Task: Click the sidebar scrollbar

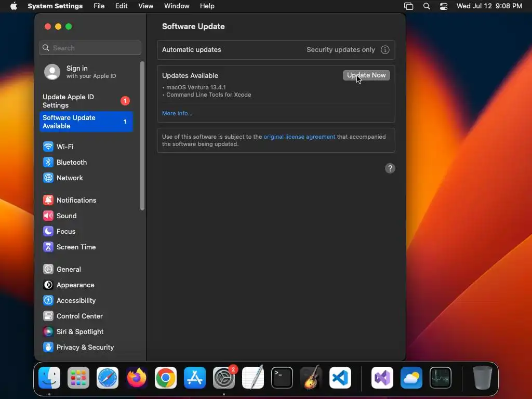Action: (142, 136)
